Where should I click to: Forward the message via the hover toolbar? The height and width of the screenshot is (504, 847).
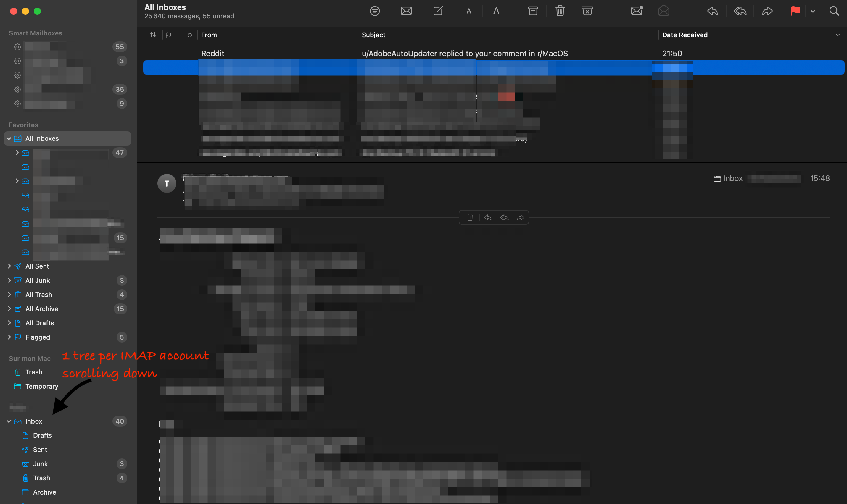[521, 217]
